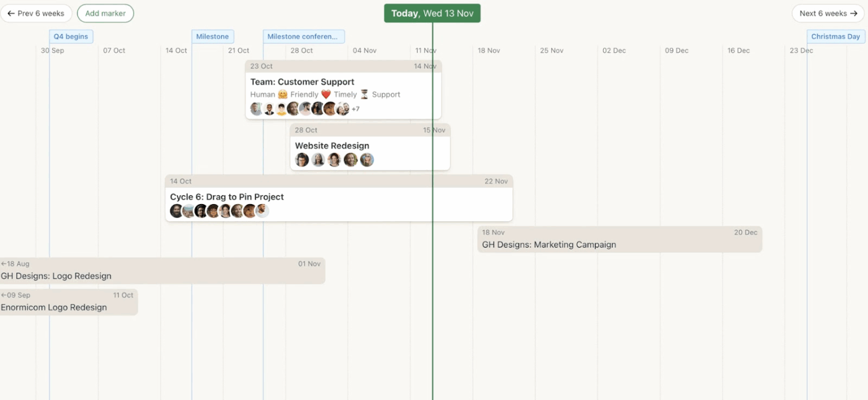The height and width of the screenshot is (400, 868).
Task: Click the first avatar on the Customer Support card
Action: click(x=256, y=109)
